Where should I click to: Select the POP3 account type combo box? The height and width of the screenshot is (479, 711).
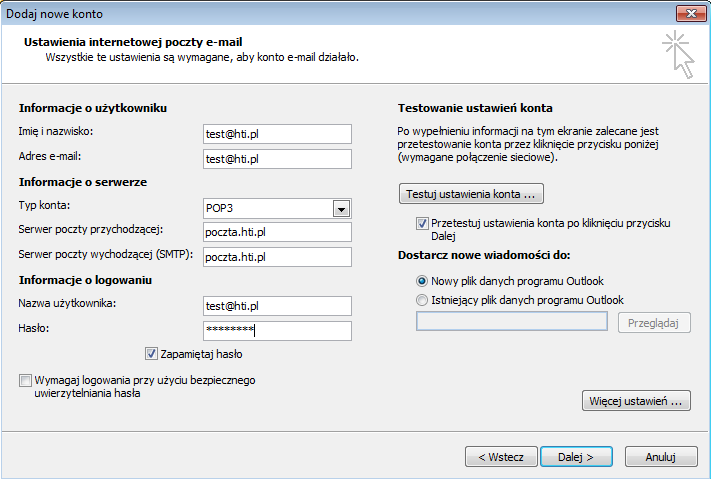[277, 209]
